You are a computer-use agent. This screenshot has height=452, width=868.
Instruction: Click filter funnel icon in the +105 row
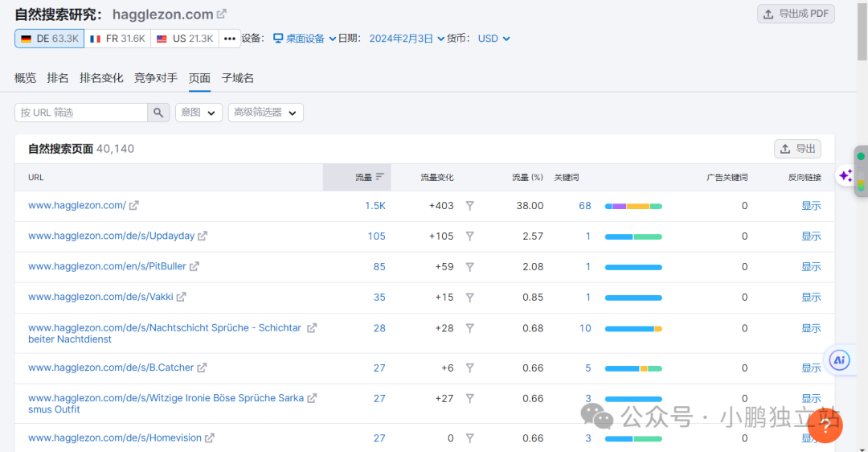(469, 236)
